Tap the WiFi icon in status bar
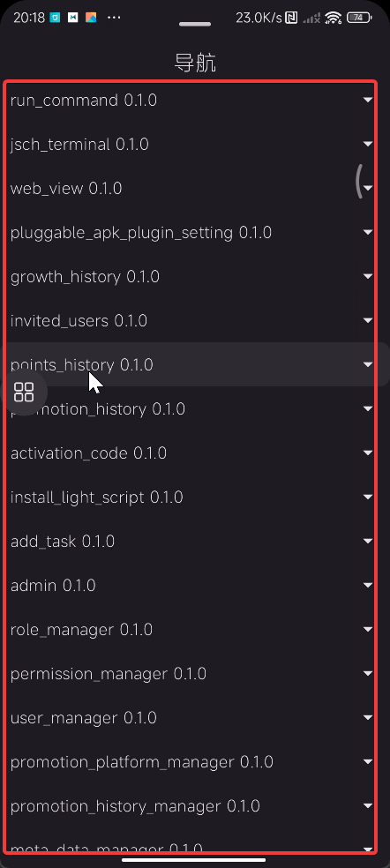The height and width of the screenshot is (868, 390). tap(333, 18)
